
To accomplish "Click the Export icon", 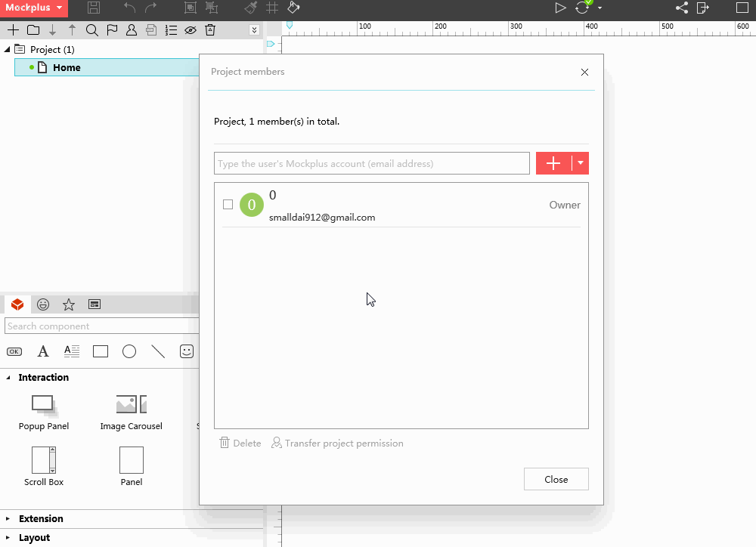I will pyautogui.click(x=703, y=8).
